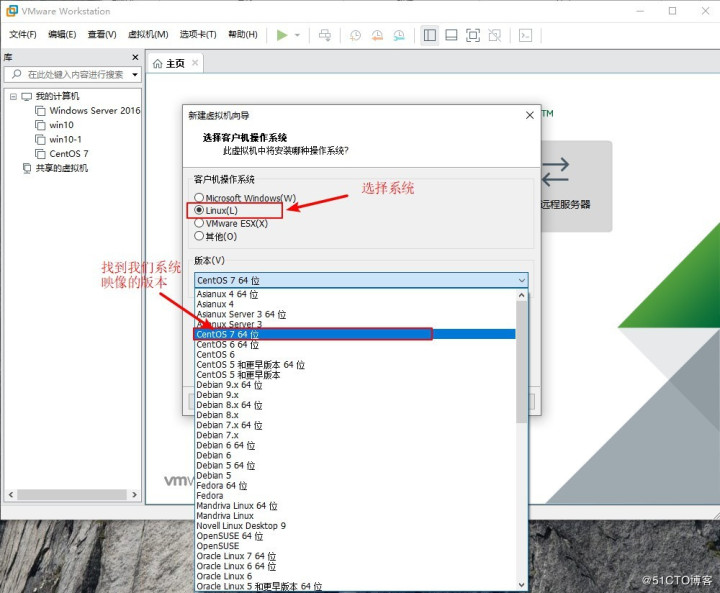720x593 pixels.
Task: Select Windows Server 2016 in library
Action: tap(88, 111)
